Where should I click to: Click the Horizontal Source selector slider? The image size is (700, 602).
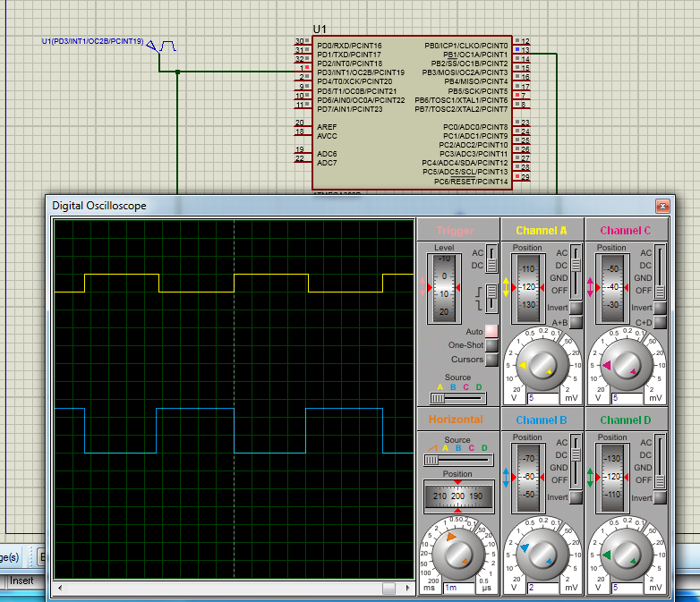pyautogui.click(x=458, y=460)
